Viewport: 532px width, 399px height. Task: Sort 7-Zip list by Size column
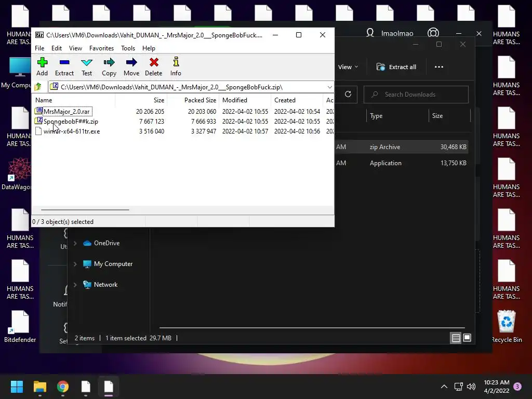pyautogui.click(x=141, y=100)
